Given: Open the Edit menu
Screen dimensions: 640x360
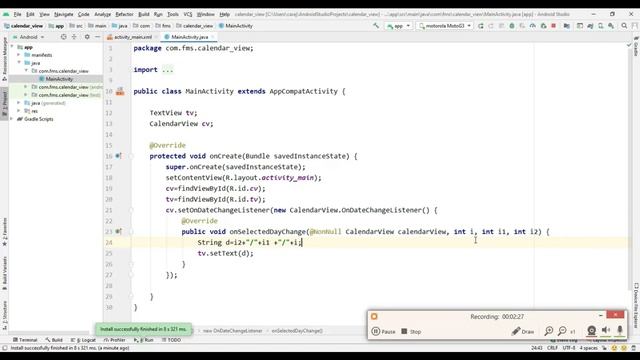Looking at the screenshot, I should 30,14.
